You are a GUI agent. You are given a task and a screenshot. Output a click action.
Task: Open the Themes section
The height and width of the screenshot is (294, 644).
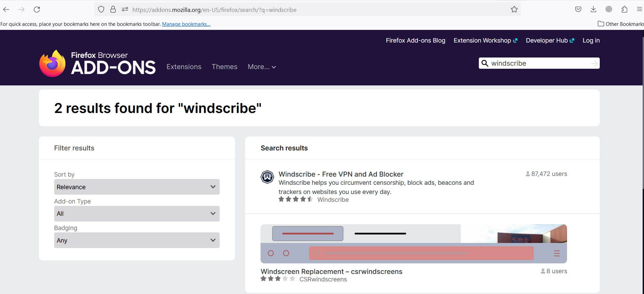(224, 67)
